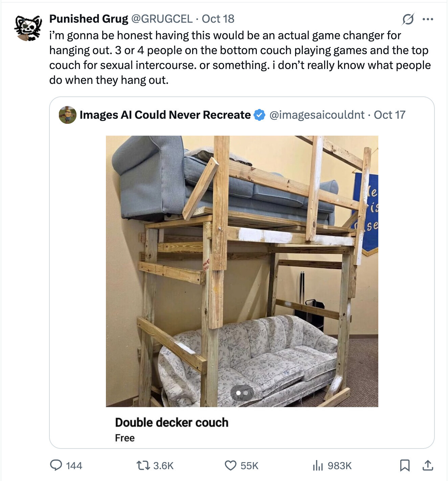Click the image carousel dots indicator
This screenshot has height=481, width=448.
coord(242,393)
